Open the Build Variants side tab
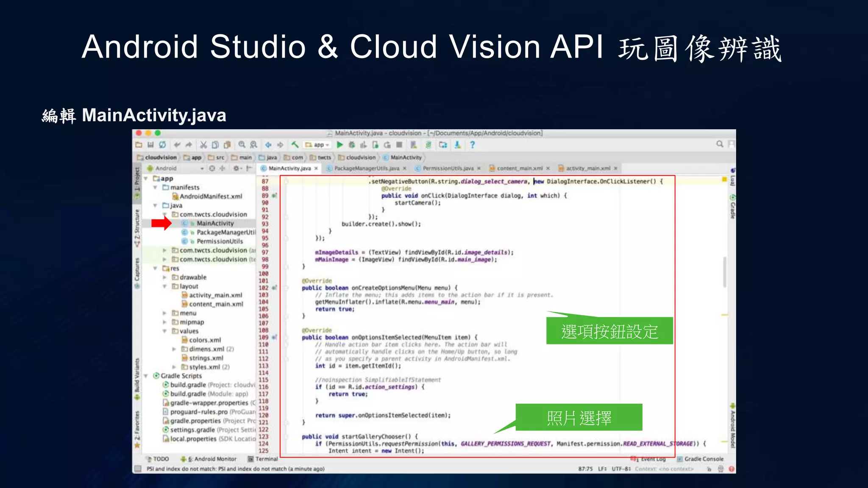The height and width of the screenshot is (488, 868). click(x=137, y=379)
